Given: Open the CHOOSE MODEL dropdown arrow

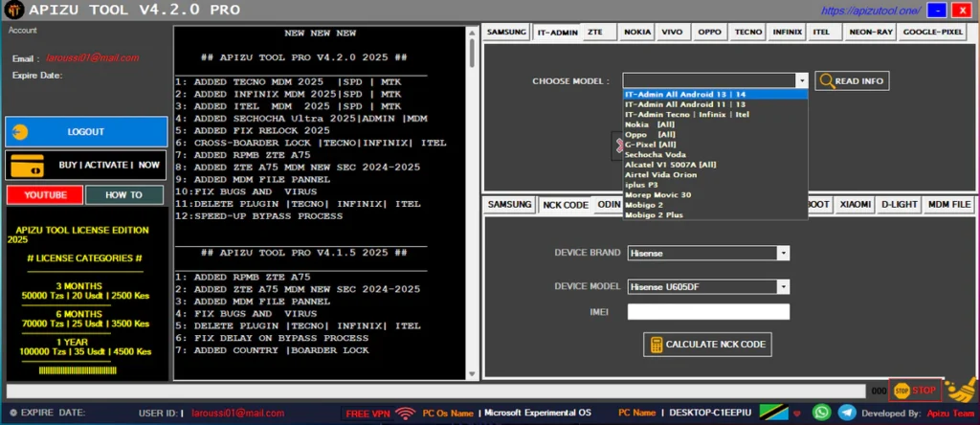Looking at the screenshot, I should pyautogui.click(x=801, y=80).
